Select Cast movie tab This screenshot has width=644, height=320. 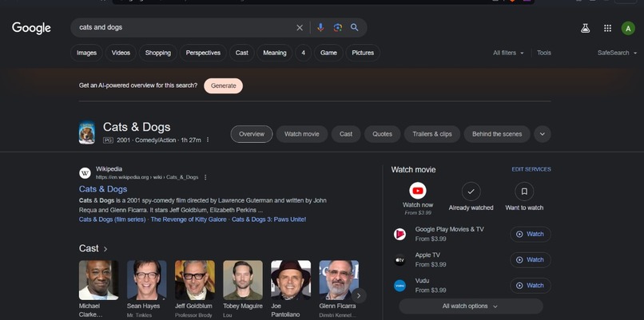pyautogui.click(x=346, y=134)
